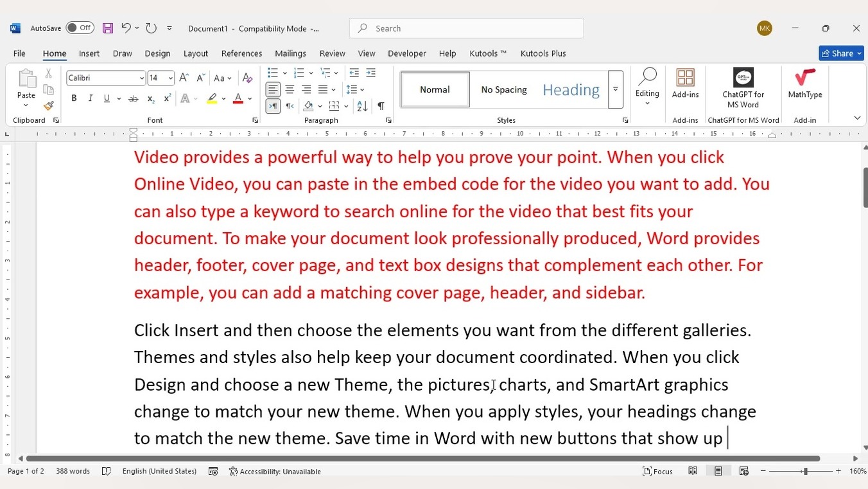The height and width of the screenshot is (489, 868).
Task: Apply strikethrough formatting
Action: click(x=134, y=98)
